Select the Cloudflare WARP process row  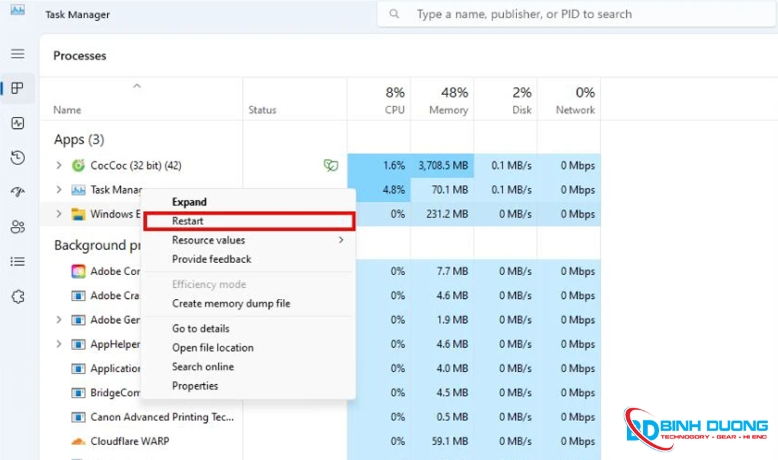[x=320, y=441]
